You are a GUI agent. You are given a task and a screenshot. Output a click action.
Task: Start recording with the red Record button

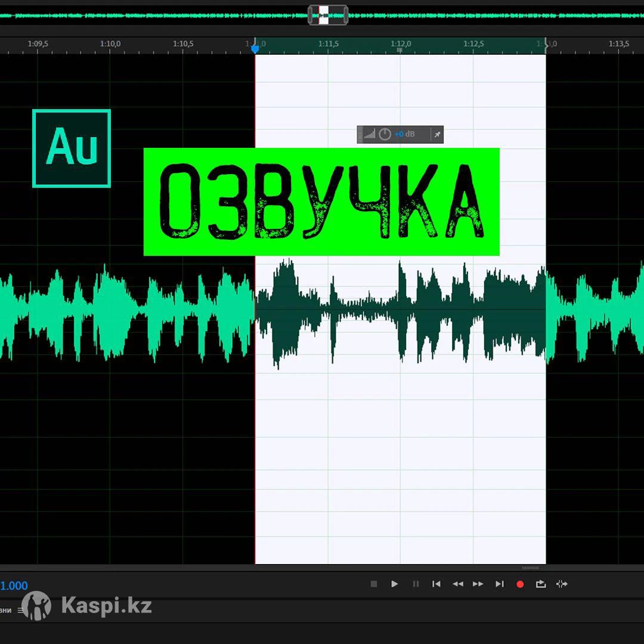pyautogui.click(x=520, y=584)
